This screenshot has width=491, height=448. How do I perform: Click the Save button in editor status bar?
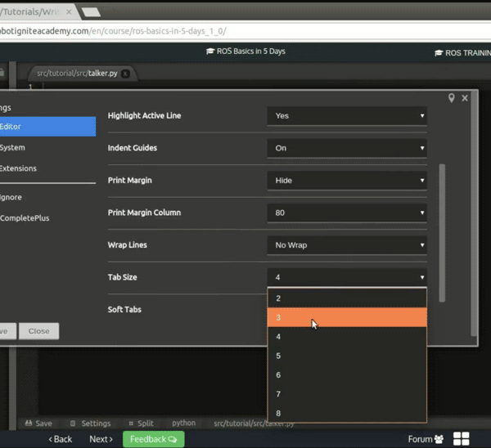click(38, 423)
